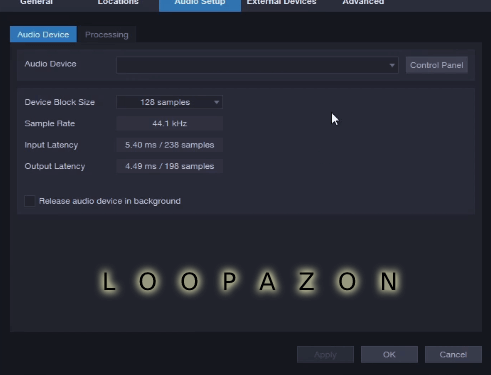Select the Audio Device sub-tab
491x375 pixels.
point(43,34)
